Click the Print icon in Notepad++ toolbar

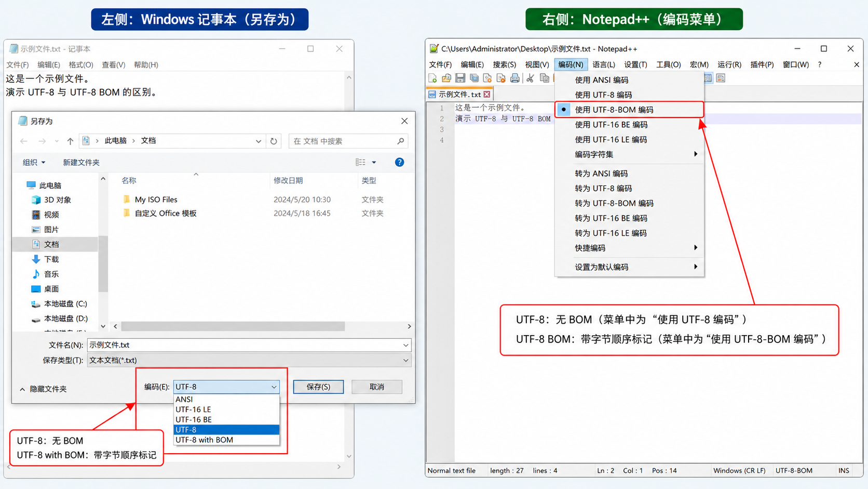tap(515, 78)
